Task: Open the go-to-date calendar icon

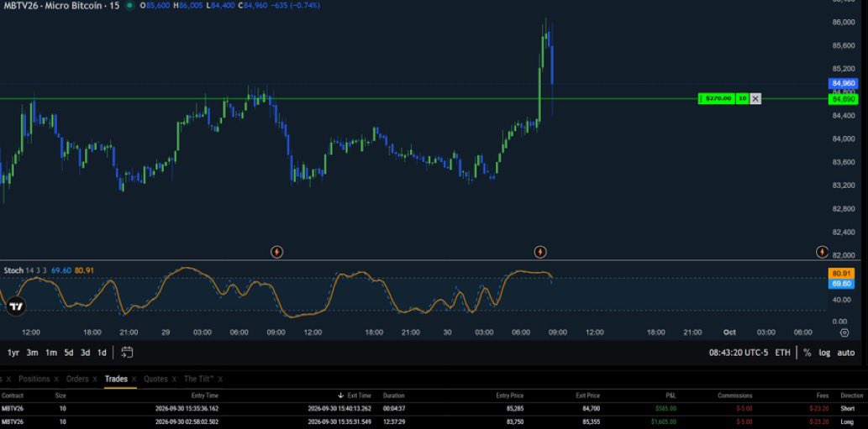Action: pyautogui.click(x=127, y=352)
